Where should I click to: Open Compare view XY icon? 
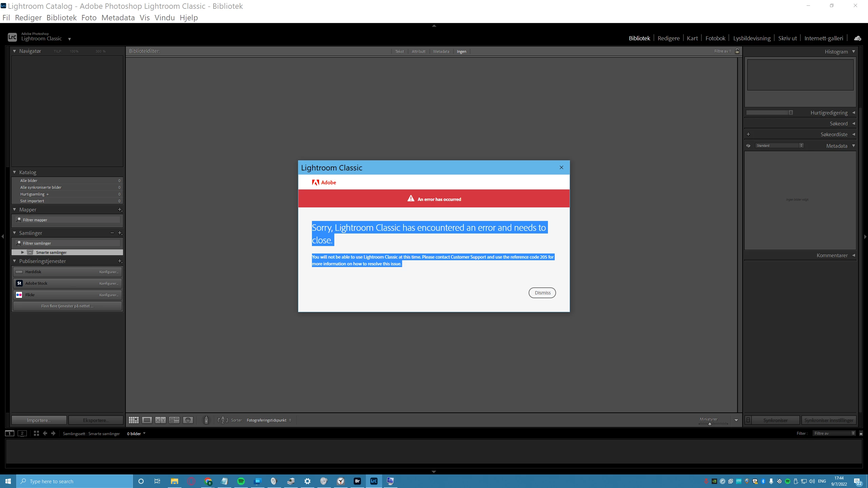(x=160, y=420)
